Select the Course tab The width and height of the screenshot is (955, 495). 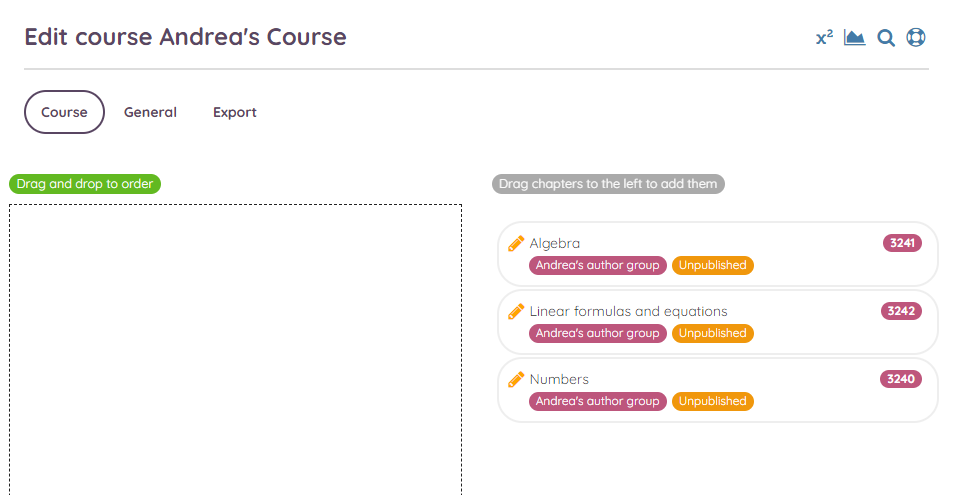click(x=64, y=112)
